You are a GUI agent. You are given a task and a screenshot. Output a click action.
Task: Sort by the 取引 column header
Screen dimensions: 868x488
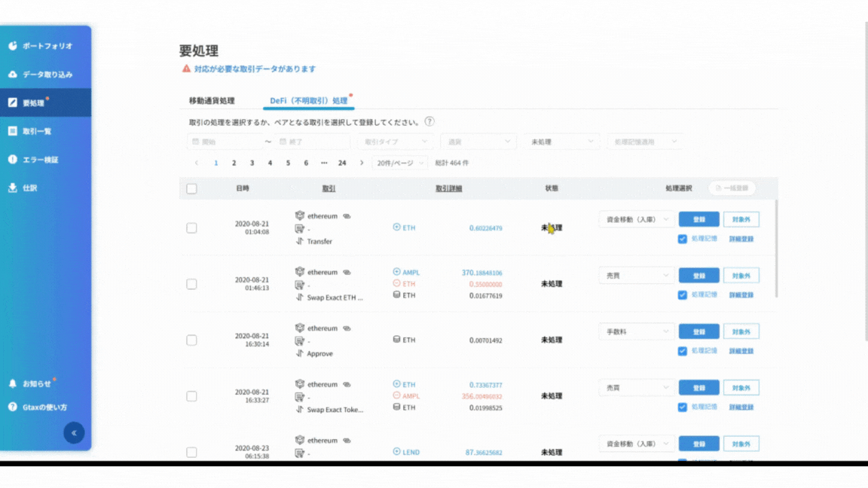329,188
